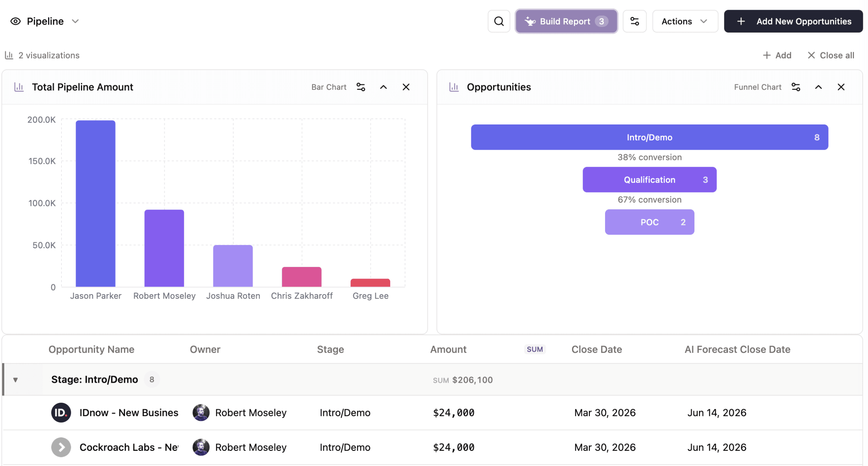This screenshot has width=868, height=466.
Task: Click the IDnow company logo icon
Action: (61, 412)
